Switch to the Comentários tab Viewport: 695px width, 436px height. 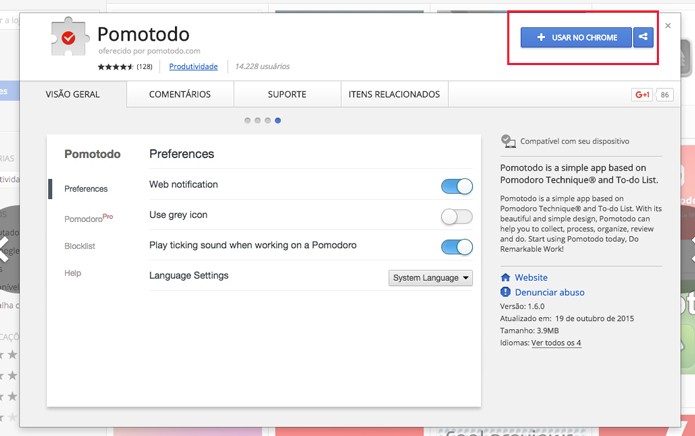(180, 94)
